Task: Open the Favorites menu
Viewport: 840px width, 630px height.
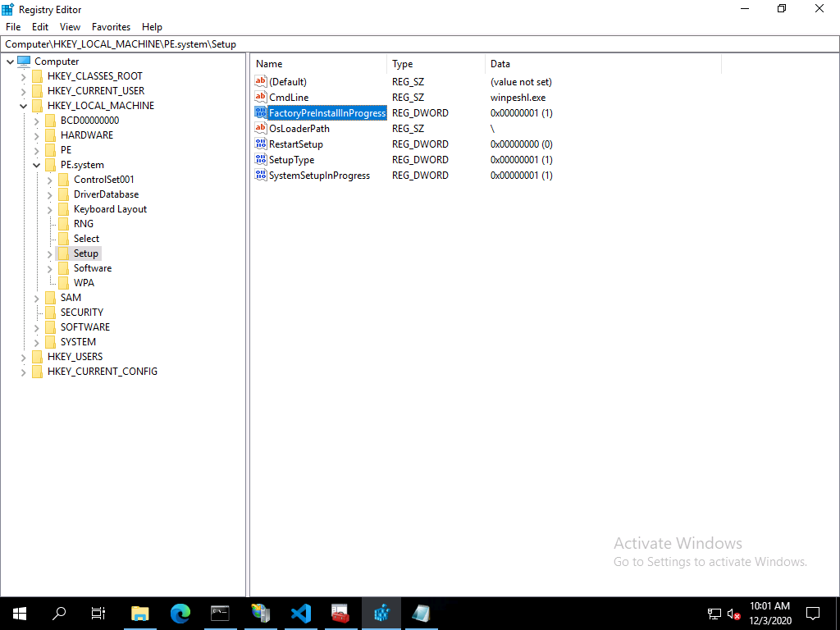Action: [x=111, y=27]
